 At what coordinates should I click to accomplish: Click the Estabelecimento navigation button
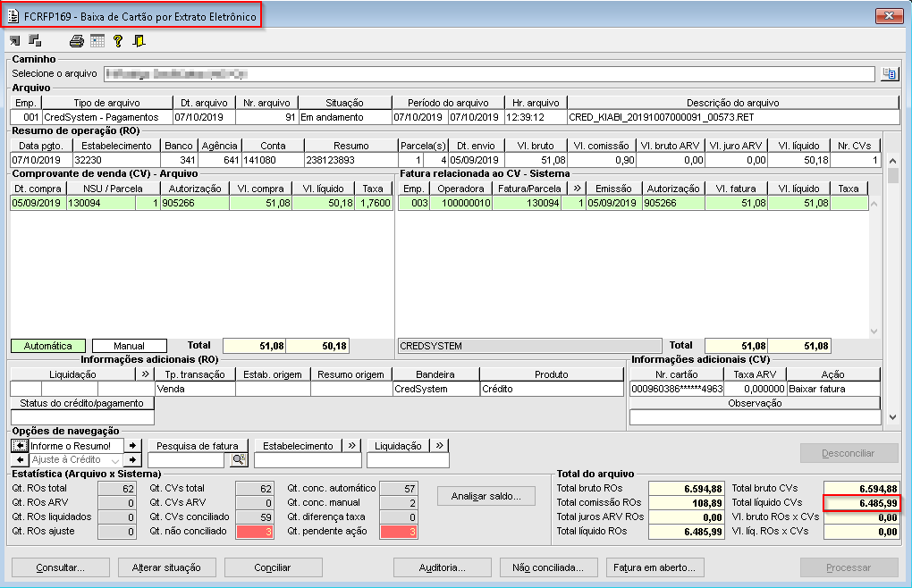point(298,446)
